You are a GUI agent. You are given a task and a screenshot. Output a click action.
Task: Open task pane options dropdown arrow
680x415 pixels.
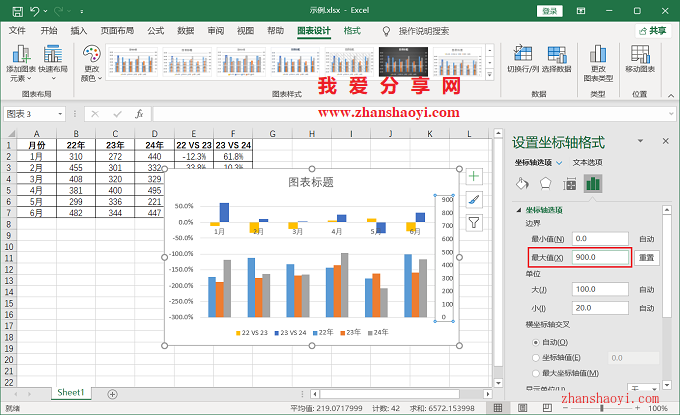tap(640, 141)
